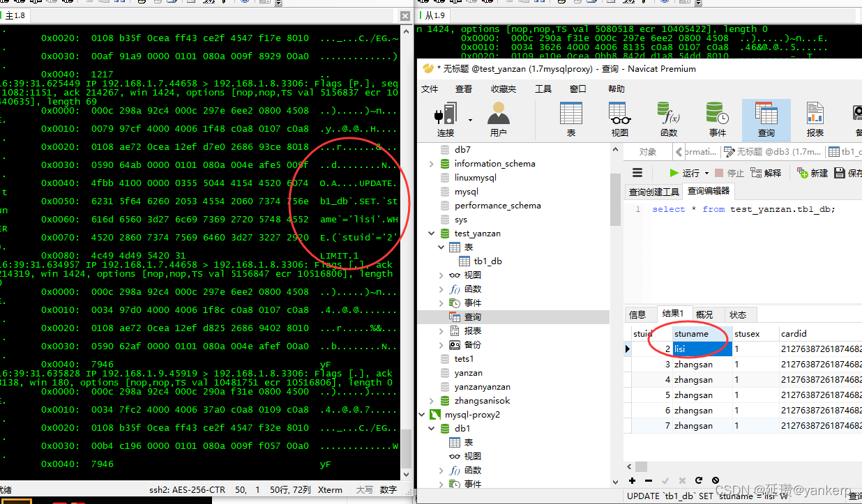The image size is (862, 504).
Task: Click the stop circle icon below grid
Action: [x=716, y=480]
